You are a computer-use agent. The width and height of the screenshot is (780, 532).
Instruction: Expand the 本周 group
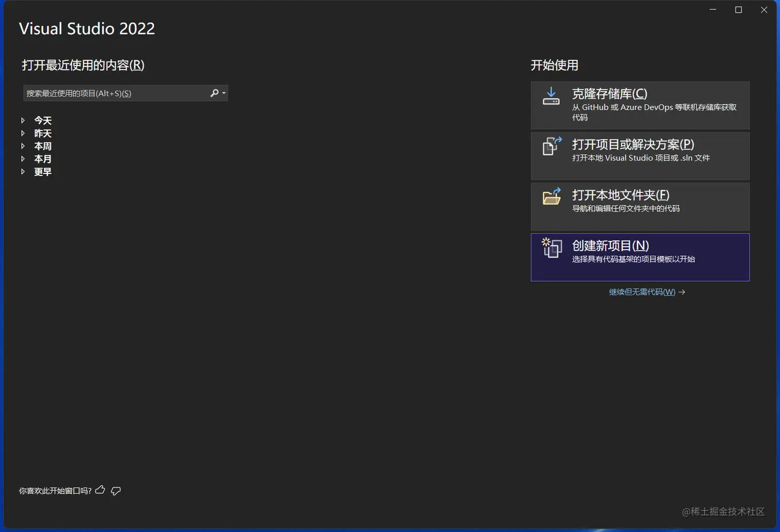(x=23, y=146)
